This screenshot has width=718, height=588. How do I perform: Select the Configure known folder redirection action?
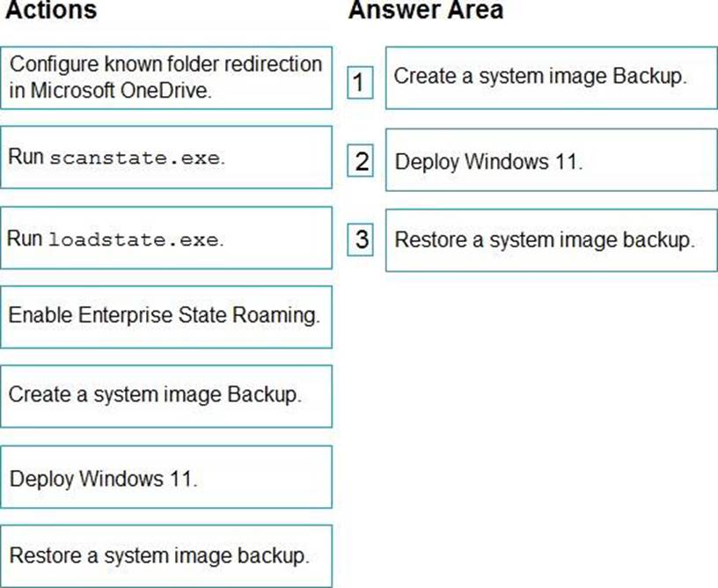[x=166, y=77]
